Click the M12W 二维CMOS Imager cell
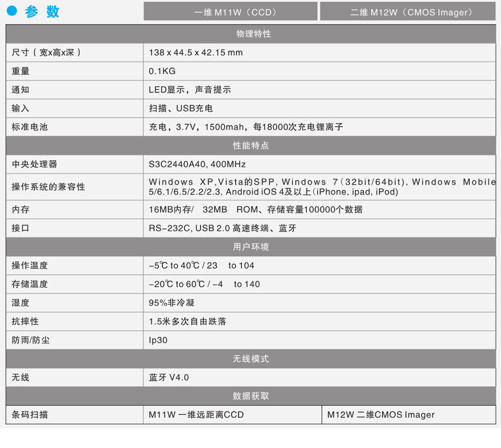The image size is (501, 448). point(381,415)
